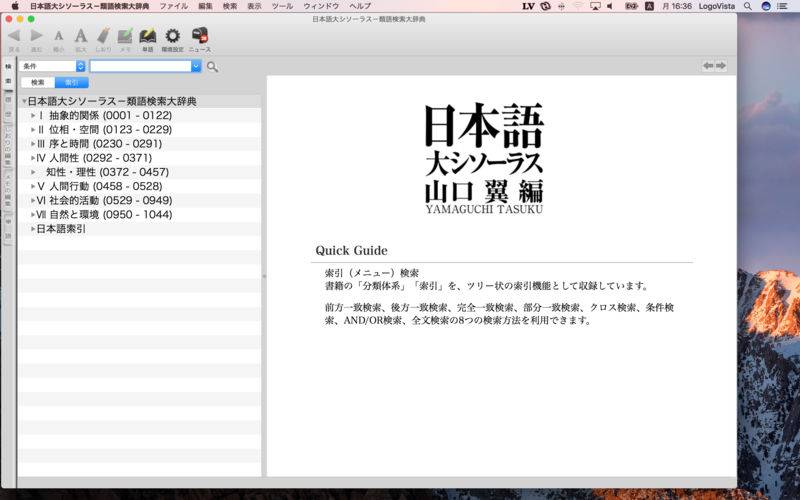Viewport: 800px width, 500px height.
Task: Select tree row text Ⅰ 抽象的関係 (0001 - 0122)
Action: click(105, 116)
